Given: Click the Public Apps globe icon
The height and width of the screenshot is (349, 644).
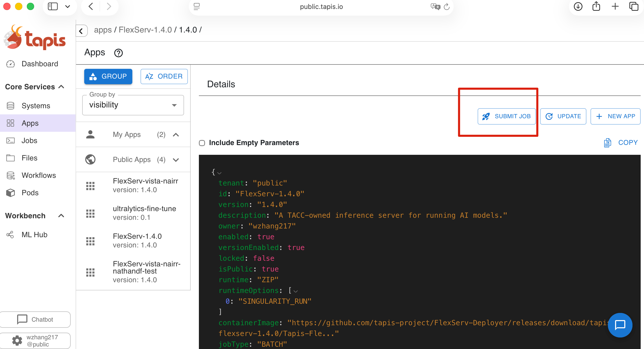Looking at the screenshot, I should (x=90, y=159).
